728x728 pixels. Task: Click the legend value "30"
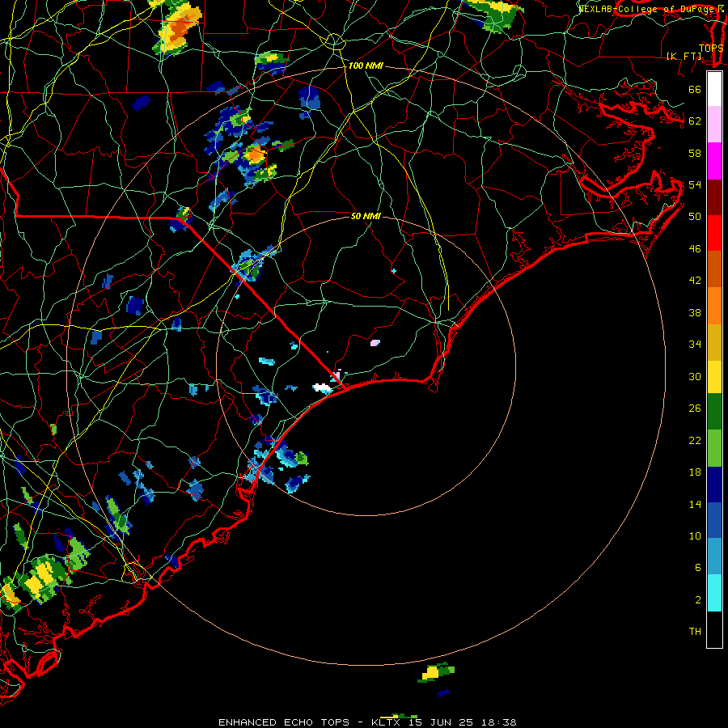pos(695,376)
